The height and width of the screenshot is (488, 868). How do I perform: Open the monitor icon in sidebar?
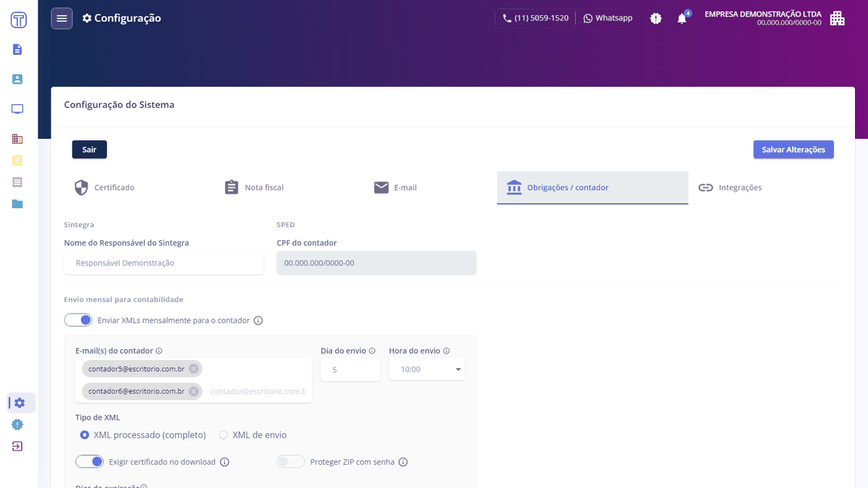point(17,109)
